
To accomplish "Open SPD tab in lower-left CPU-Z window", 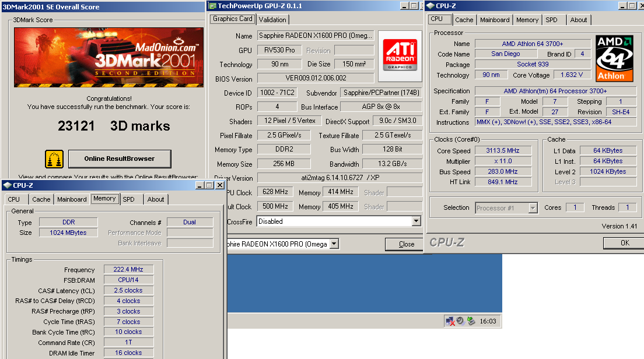I will point(131,199).
